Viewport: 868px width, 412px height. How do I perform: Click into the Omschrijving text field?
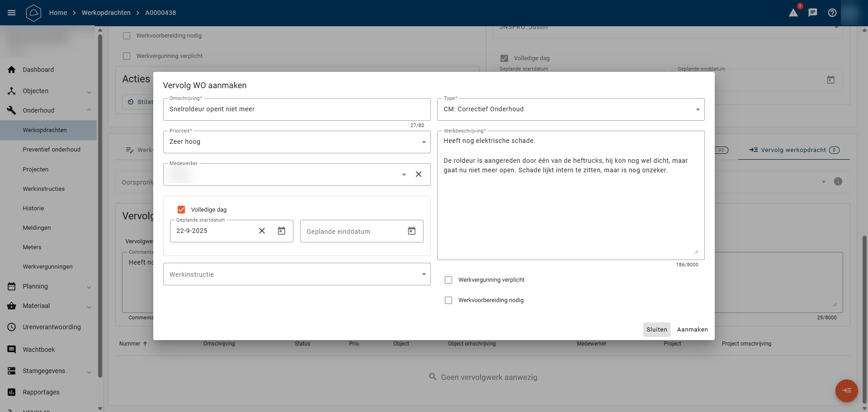pos(297,109)
